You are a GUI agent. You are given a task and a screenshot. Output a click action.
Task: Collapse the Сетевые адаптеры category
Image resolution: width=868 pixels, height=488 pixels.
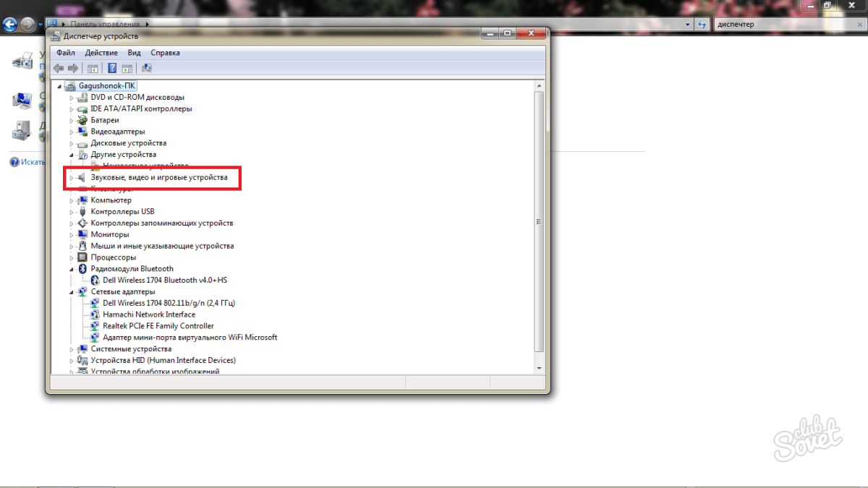pyautogui.click(x=72, y=292)
